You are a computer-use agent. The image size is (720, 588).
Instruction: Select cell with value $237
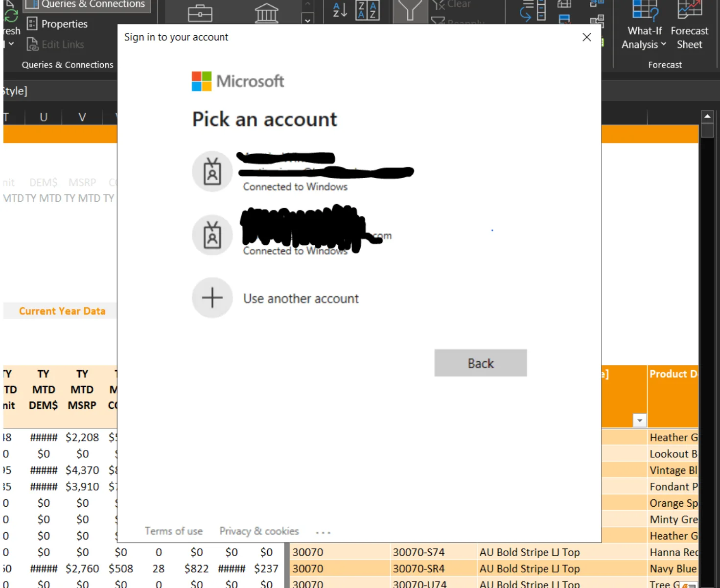[266, 568]
